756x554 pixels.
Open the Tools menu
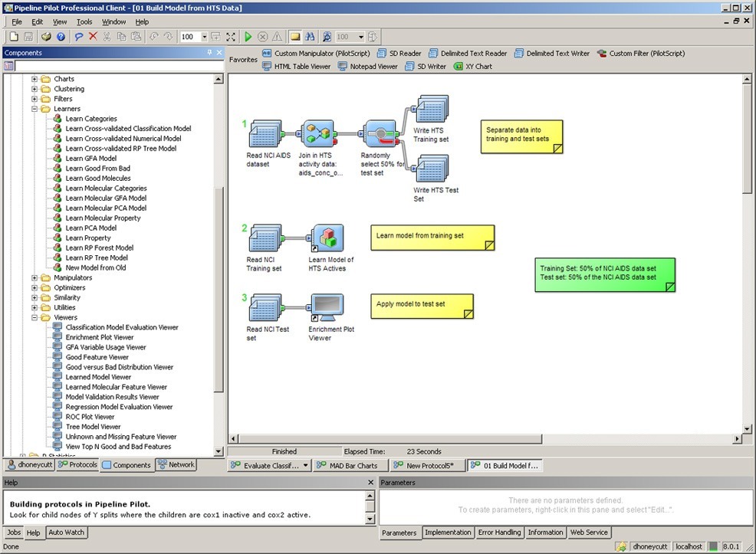(84, 21)
